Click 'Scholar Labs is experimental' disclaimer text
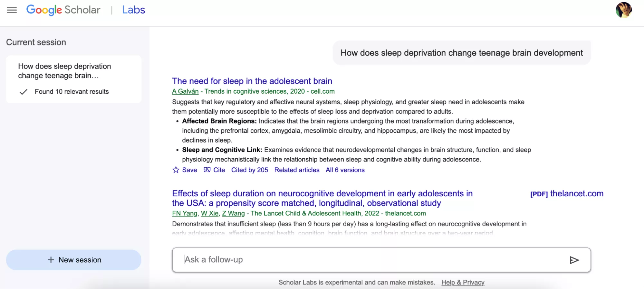 357,282
